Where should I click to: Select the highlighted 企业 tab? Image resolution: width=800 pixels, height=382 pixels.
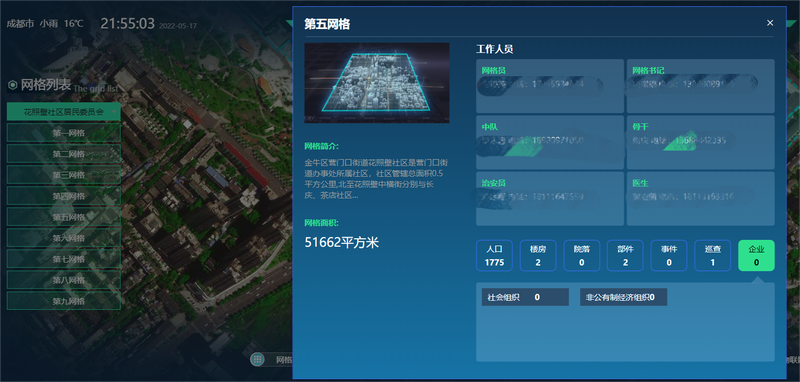pyautogui.click(x=756, y=256)
